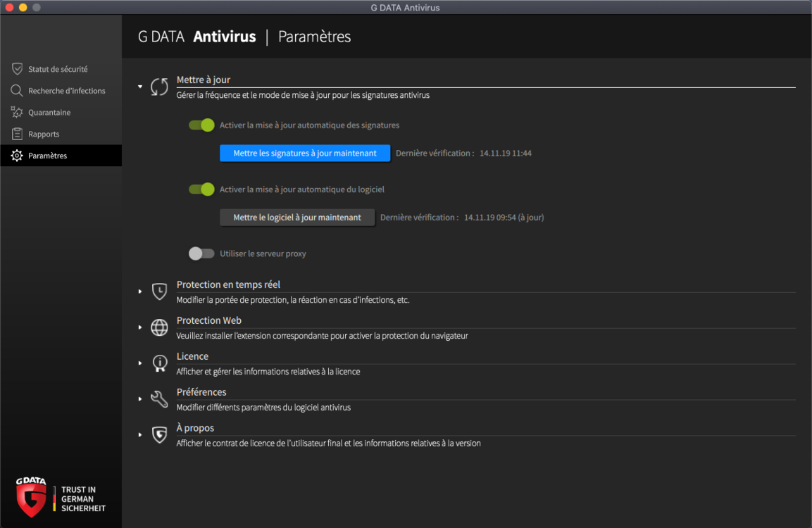Viewport: 812px width, 528px height.
Task: Click the Licence badge icon
Action: [x=159, y=363]
